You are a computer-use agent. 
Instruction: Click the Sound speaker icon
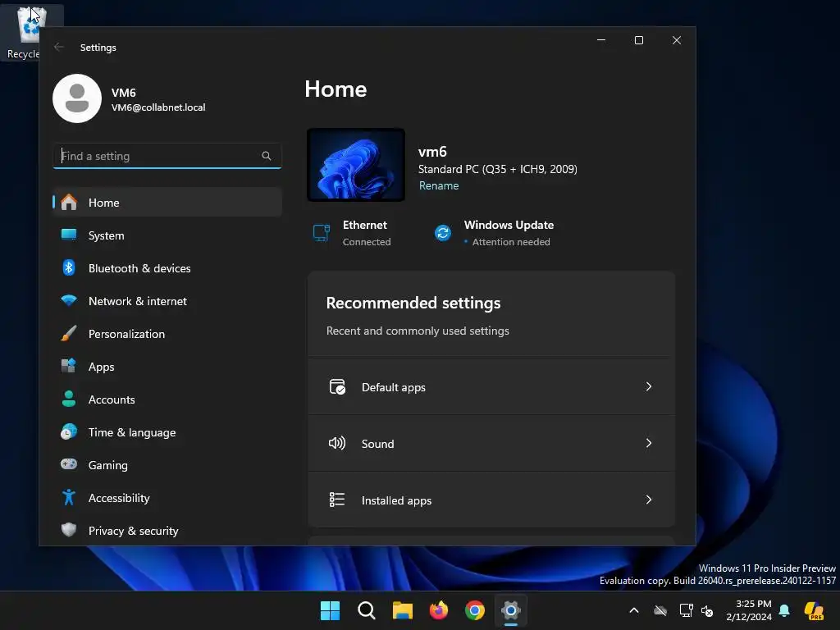(x=337, y=443)
